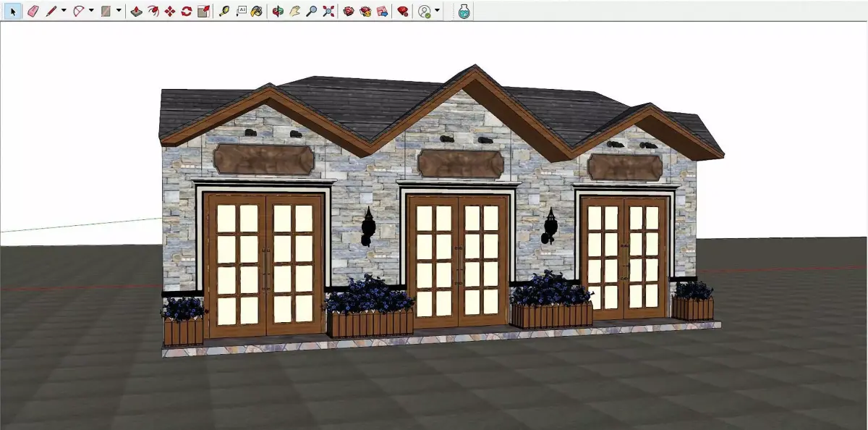Viewport: 868px width, 430px height.
Task: Open the Extension Warehouse
Action: click(365, 11)
